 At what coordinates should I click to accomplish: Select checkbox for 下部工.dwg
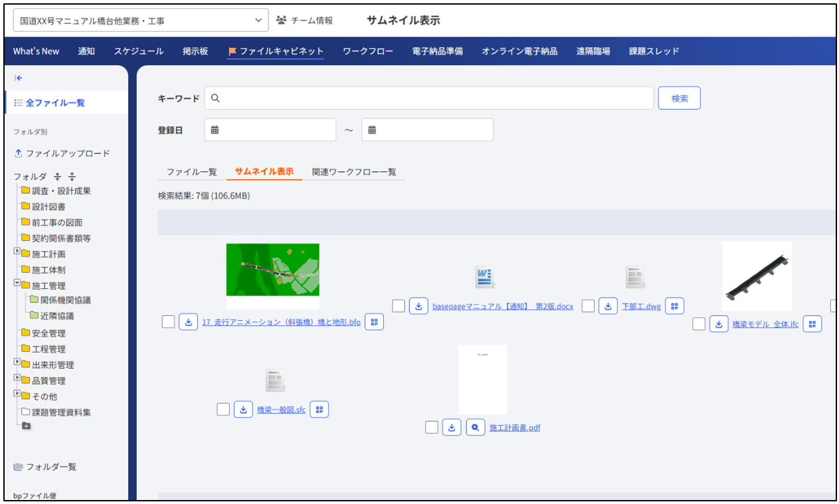pyautogui.click(x=588, y=306)
